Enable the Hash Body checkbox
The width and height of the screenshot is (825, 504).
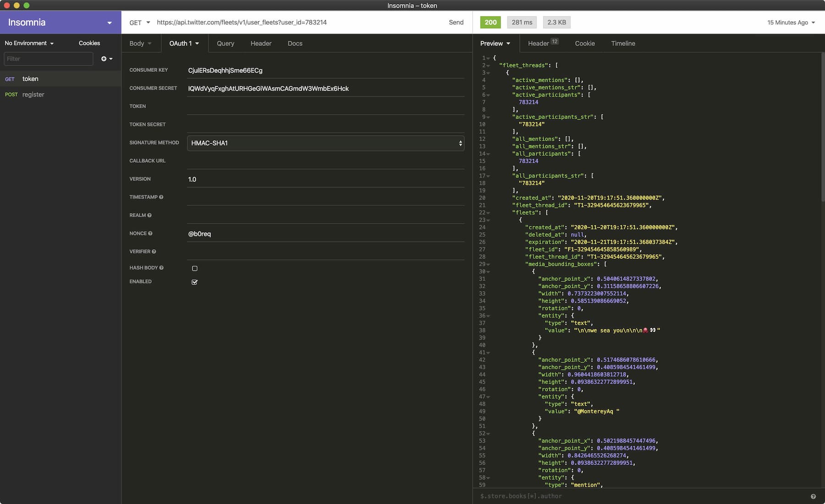point(195,268)
